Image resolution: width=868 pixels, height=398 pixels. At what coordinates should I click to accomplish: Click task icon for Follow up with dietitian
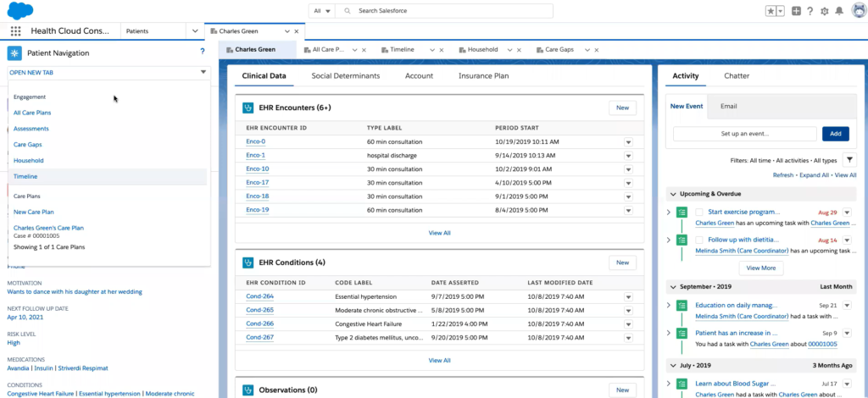tap(682, 240)
